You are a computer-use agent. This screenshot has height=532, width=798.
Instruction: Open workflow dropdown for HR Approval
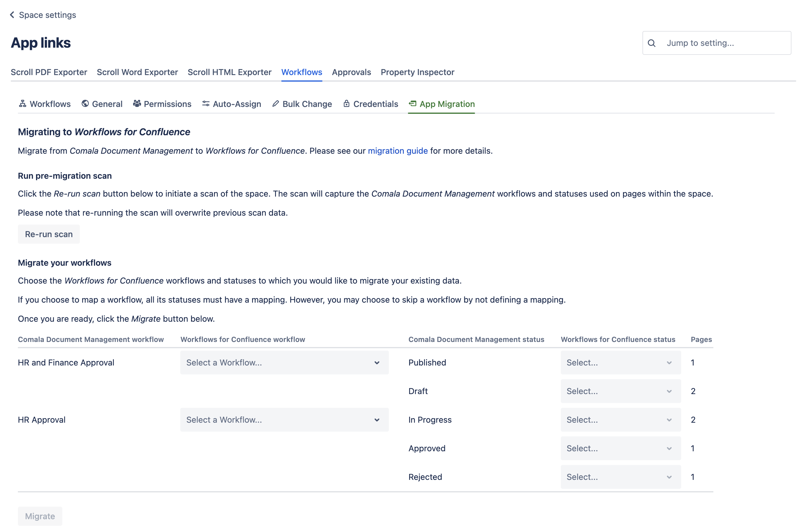click(x=284, y=420)
